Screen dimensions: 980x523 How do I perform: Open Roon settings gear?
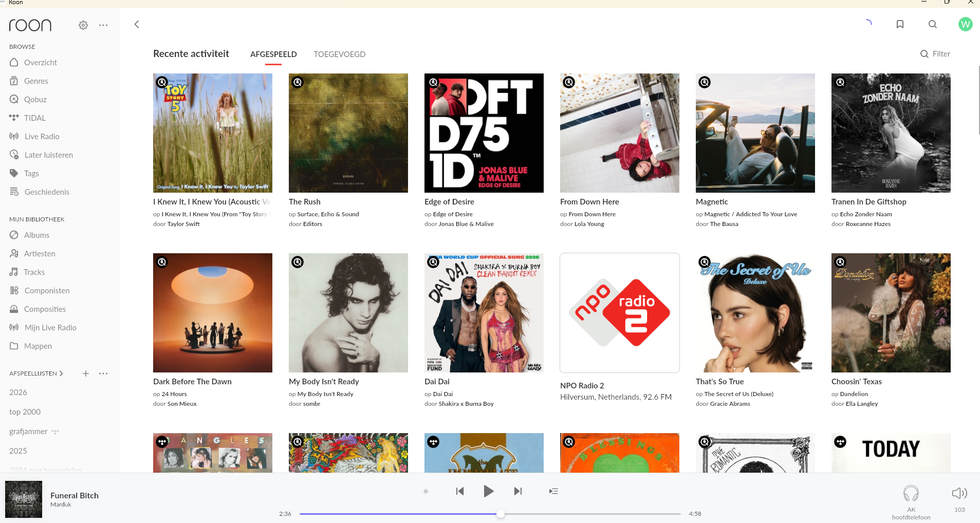[x=83, y=25]
